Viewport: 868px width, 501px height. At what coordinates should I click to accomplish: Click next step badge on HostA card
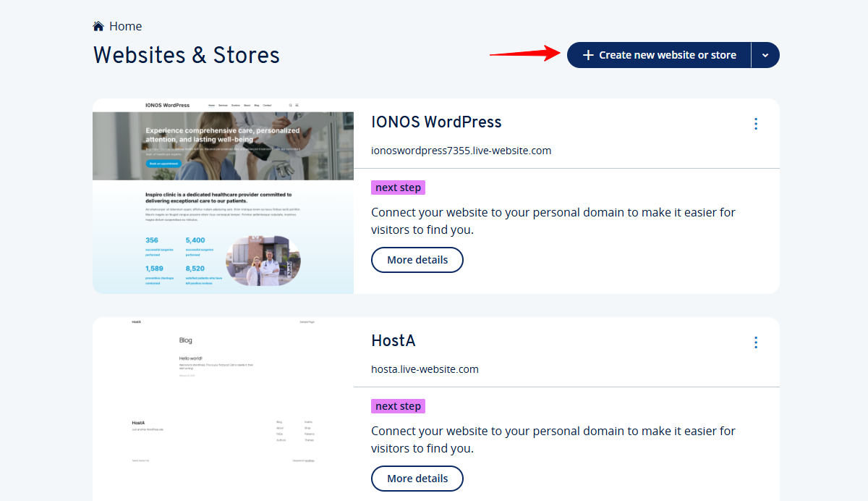(x=398, y=406)
